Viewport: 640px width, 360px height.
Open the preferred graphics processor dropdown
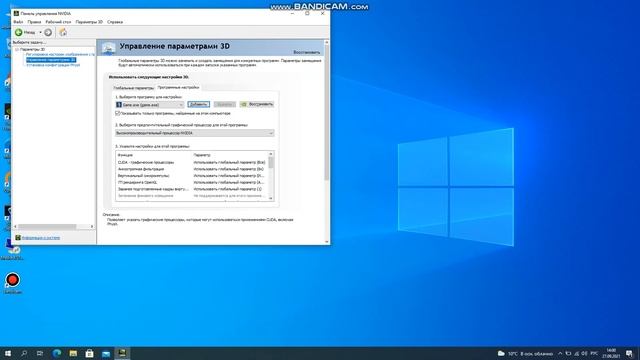[x=195, y=133]
